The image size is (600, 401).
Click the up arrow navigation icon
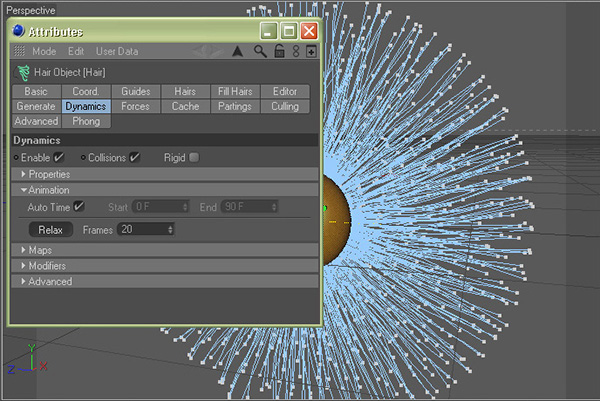(x=238, y=51)
